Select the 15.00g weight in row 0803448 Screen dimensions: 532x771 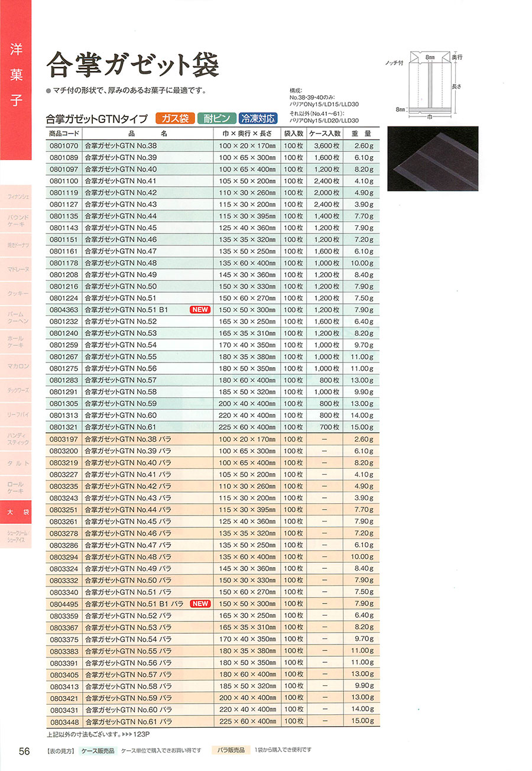pyautogui.click(x=363, y=721)
